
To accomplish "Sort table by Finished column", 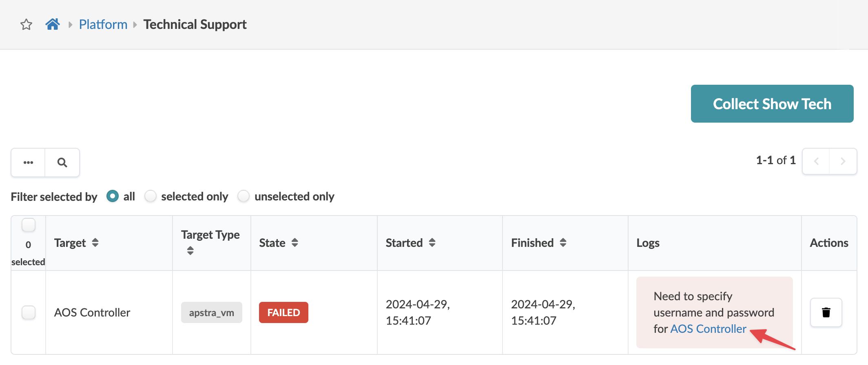I will (x=563, y=243).
